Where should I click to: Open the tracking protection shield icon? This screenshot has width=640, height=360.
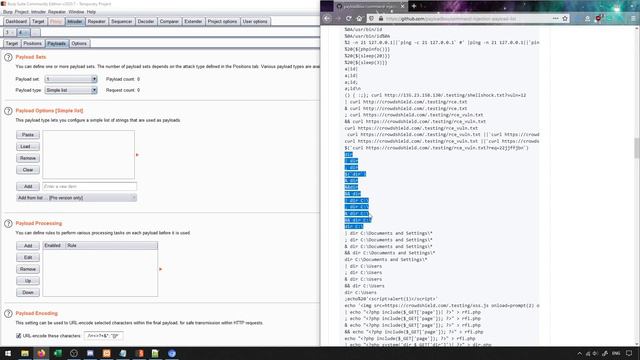tap(371, 18)
